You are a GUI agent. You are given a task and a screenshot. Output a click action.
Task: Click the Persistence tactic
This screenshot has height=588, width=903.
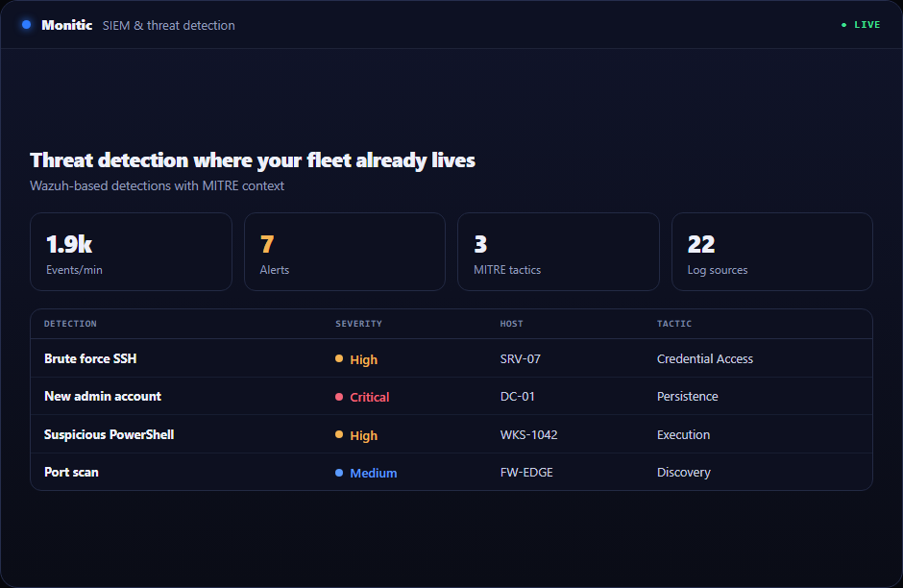(x=688, y=396)
